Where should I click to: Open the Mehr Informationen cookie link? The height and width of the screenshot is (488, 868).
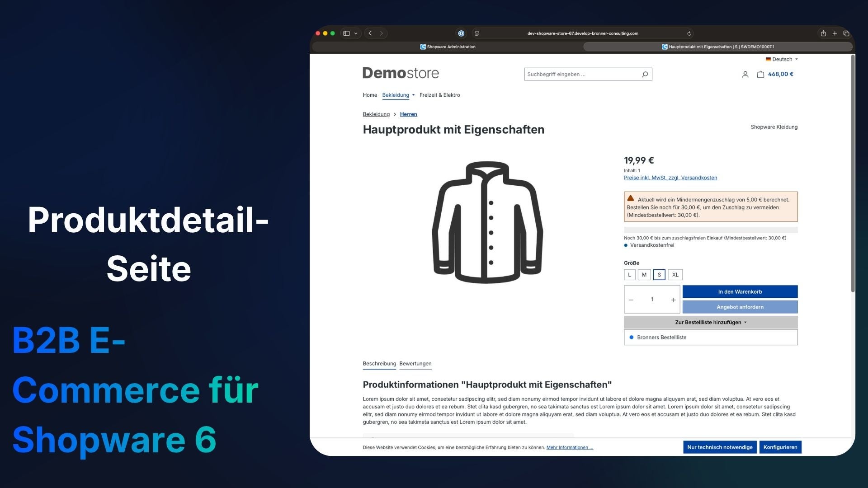point(570,447)
